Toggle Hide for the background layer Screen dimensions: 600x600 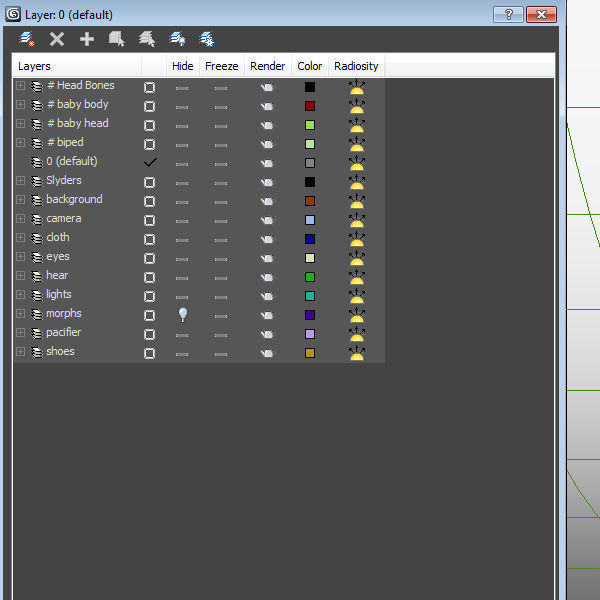pos(182,202)
